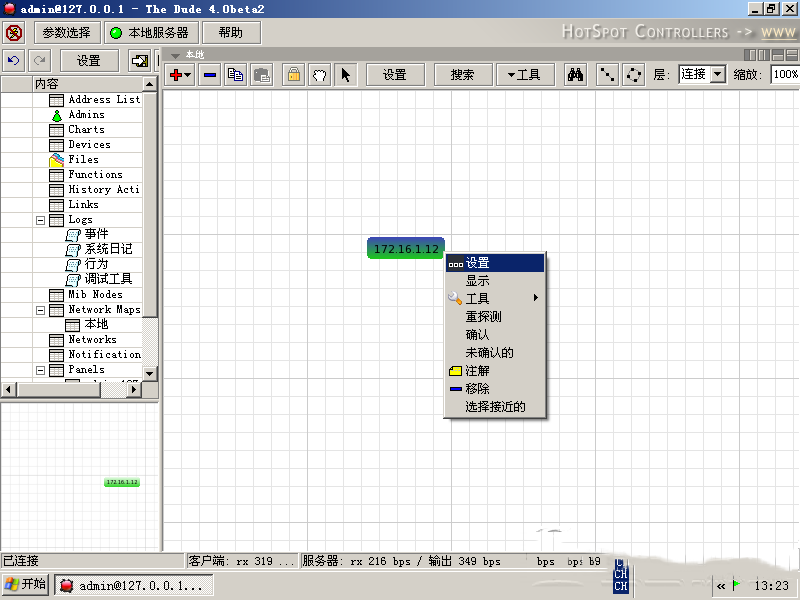The image size is (800, 600).
Task: Collapse the Network Maps tree node
Action: (x=40, y=310)
